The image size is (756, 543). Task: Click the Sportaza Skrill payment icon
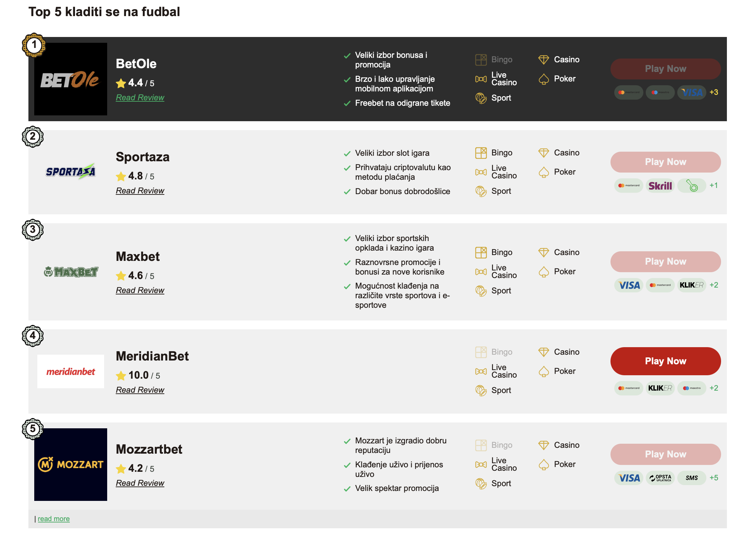(x=660, y=186)
